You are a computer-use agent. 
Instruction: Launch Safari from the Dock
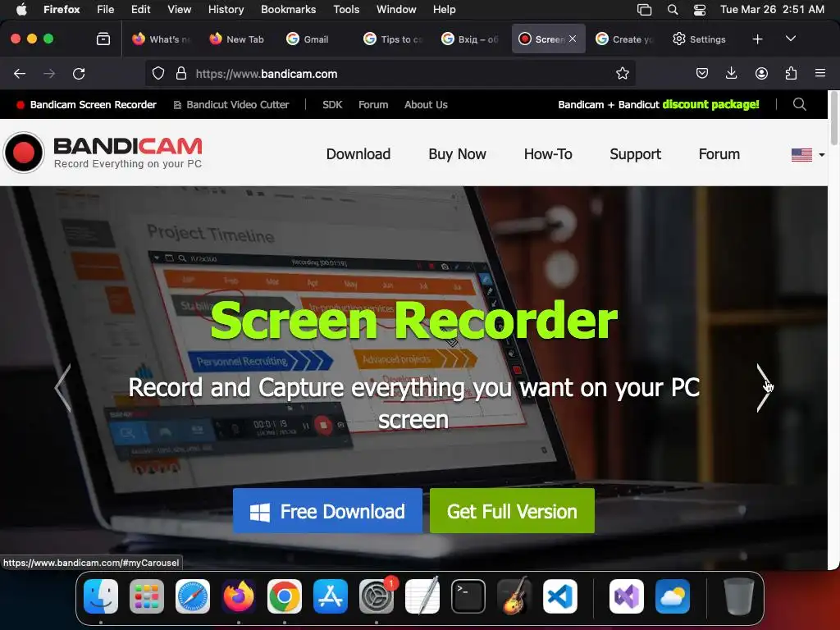pyautogui.click(x=193, y=596)
